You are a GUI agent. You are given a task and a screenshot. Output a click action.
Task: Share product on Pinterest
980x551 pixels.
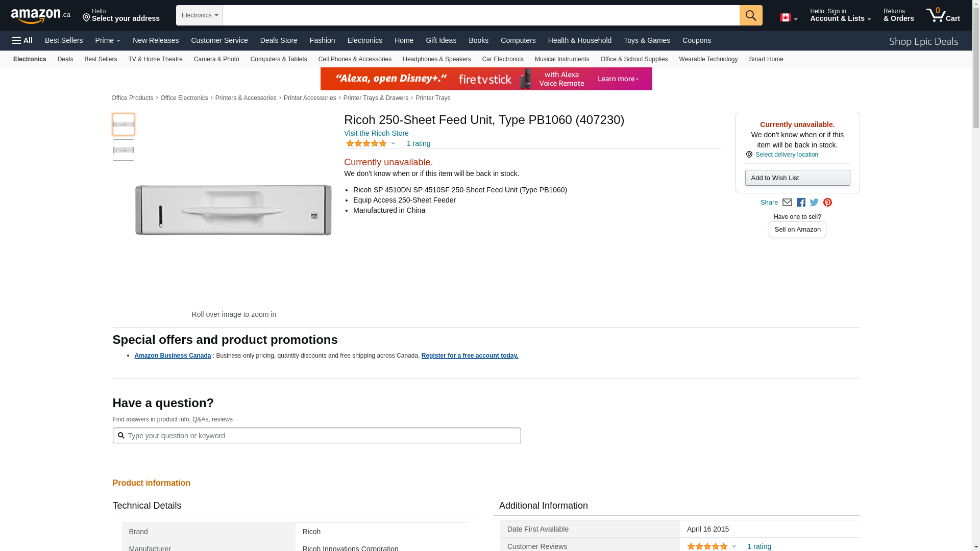tap(827, 203)
